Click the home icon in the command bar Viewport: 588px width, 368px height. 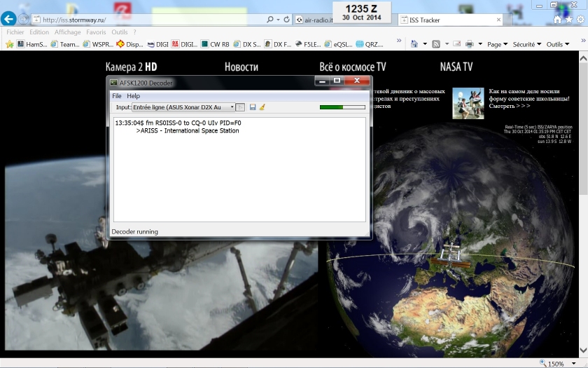(414, 44)
